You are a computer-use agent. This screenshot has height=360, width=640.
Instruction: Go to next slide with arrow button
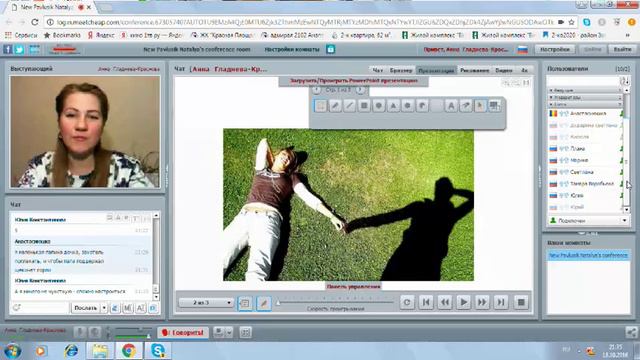[x=360, y=89]
